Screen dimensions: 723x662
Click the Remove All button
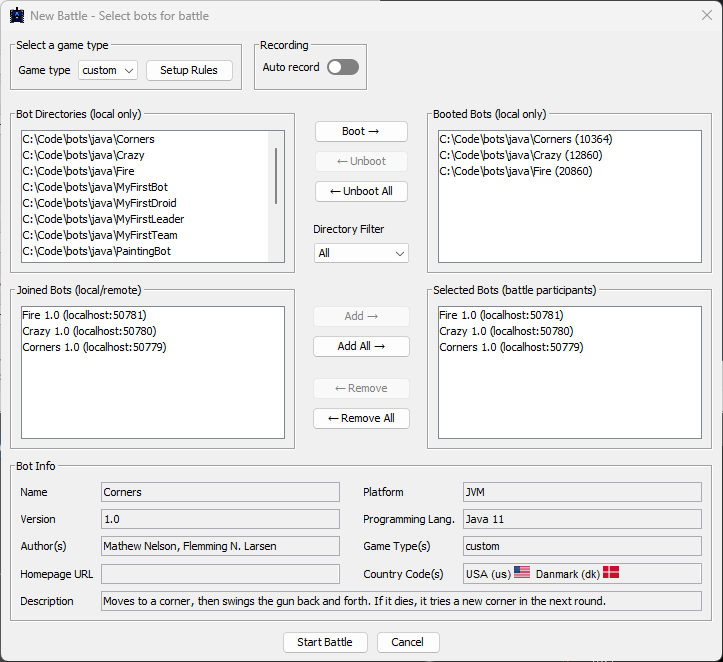pos(361,418)
